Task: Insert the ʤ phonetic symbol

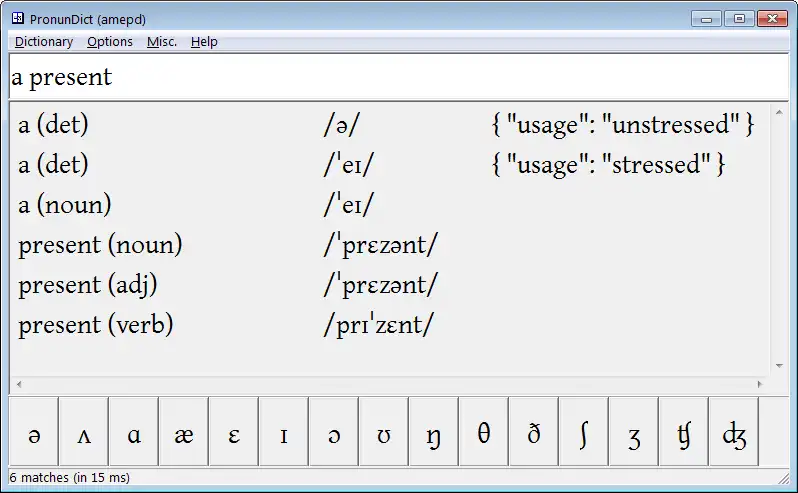Action: point(733,432)
